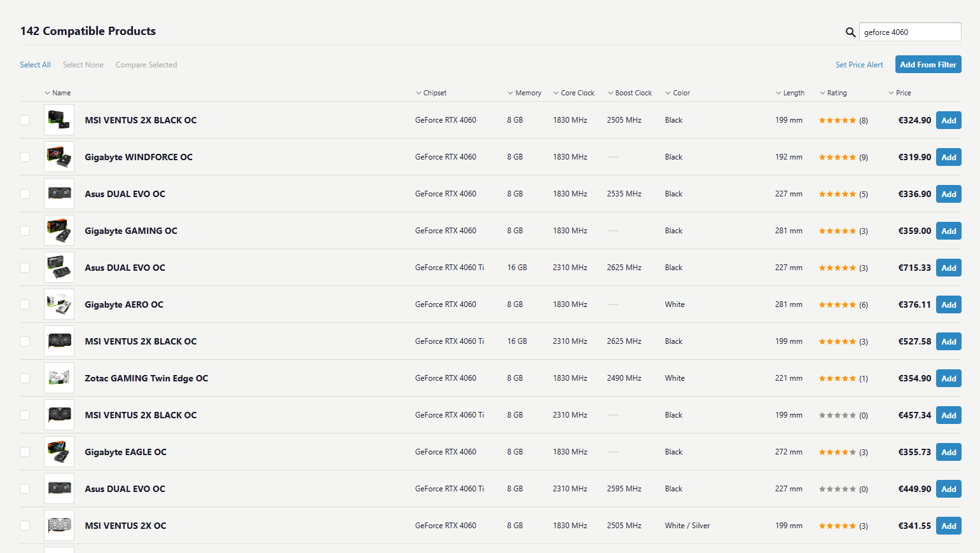
Task: Sort by Chipset column header
Action: (431, 93)
